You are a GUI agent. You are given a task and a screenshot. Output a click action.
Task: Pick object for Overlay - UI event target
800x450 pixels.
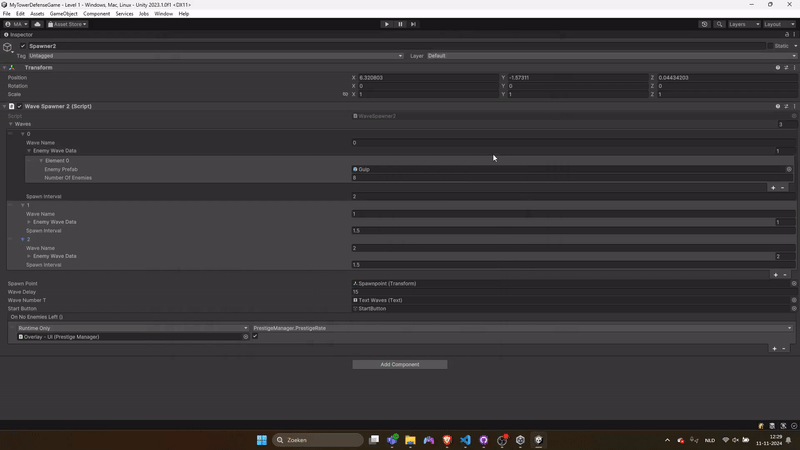pos(245,337)
